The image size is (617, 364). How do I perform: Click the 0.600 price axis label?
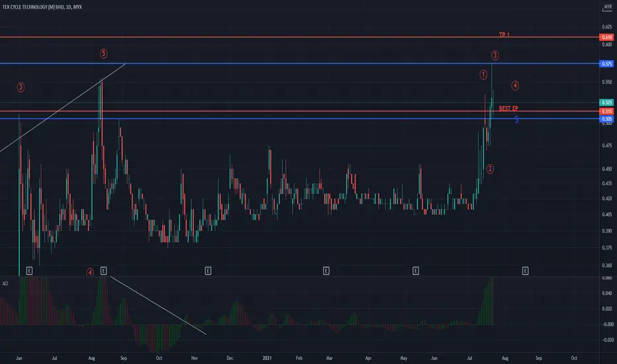pos(607,45)
